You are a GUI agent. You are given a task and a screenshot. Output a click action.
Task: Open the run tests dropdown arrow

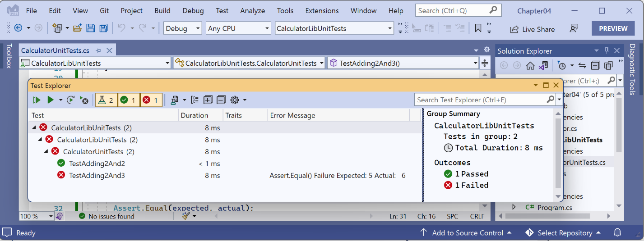click(x=60, y=100)
